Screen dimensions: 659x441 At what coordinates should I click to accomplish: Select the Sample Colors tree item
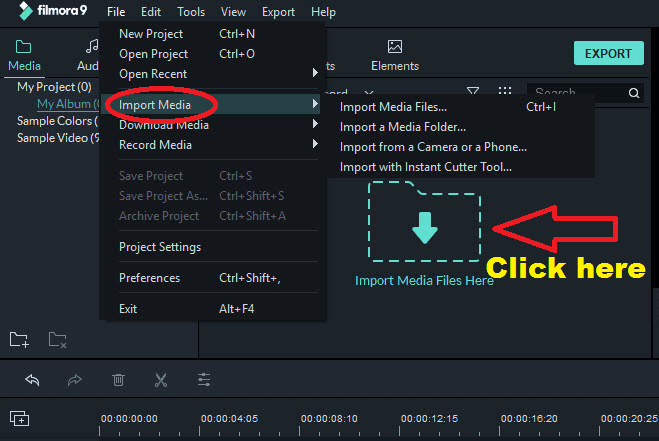tap(57, 121)
